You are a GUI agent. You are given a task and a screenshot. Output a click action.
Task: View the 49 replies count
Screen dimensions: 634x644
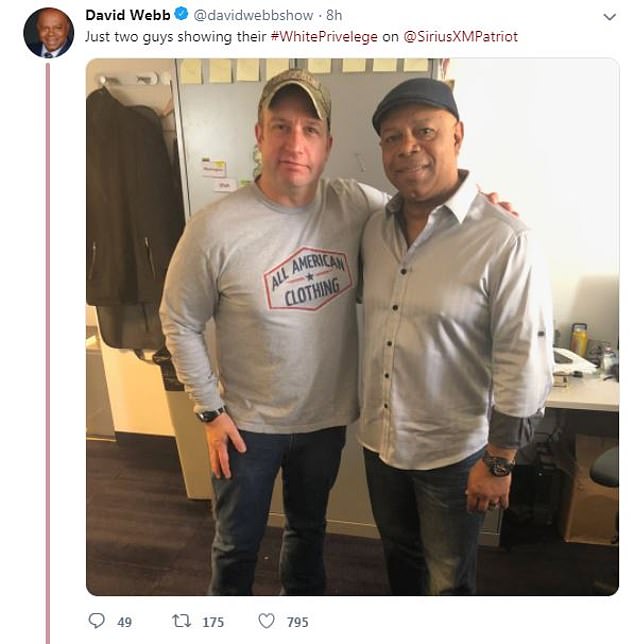(124, 622)
